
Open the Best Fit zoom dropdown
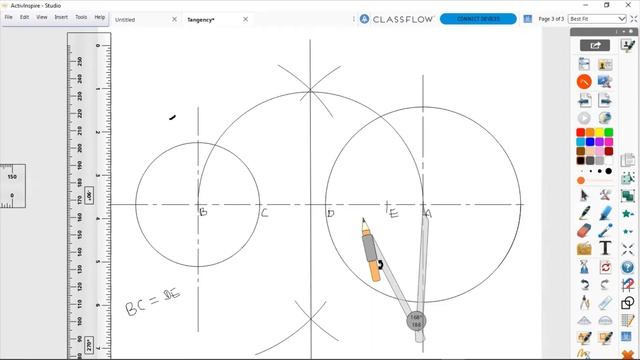tap(597, 19)
